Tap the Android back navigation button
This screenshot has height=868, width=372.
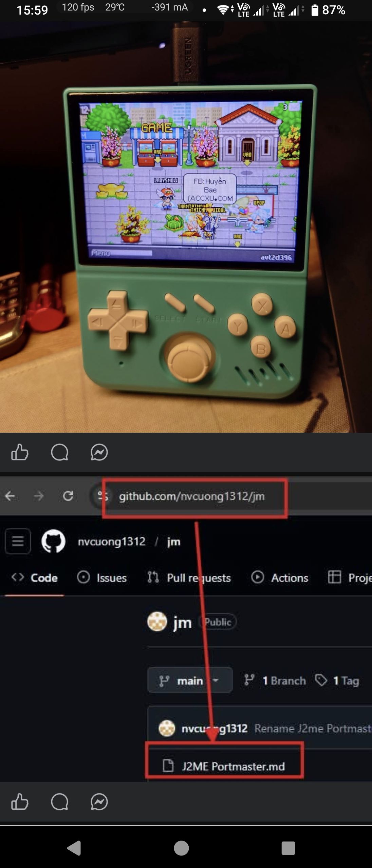click(x=74, y=848)
